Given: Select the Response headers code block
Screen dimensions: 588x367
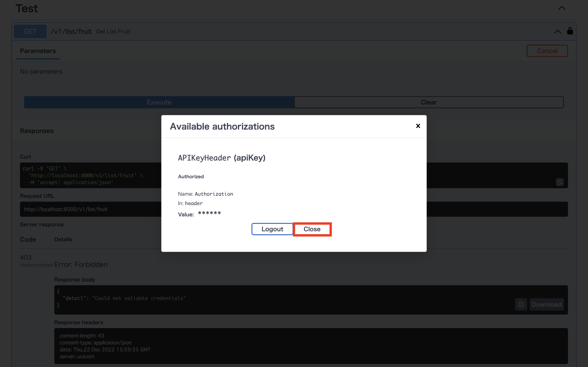Looking at the screenshot, I should pos(170,346).
